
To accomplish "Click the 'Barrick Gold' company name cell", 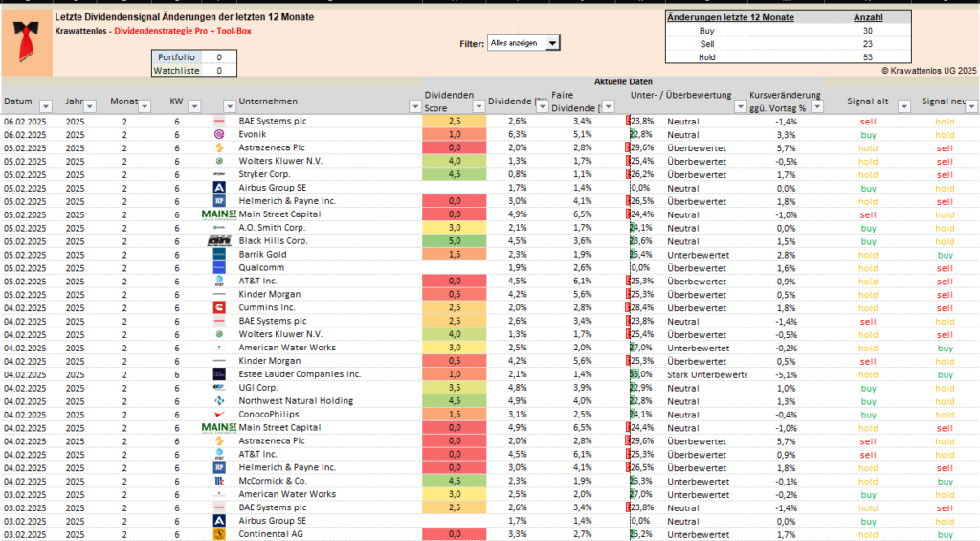I will 262,255.
